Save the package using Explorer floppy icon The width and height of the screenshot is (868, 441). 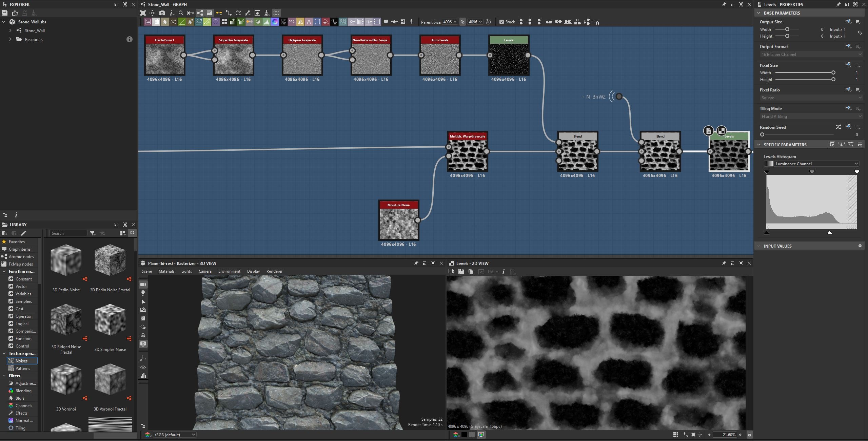click(5, 13)
